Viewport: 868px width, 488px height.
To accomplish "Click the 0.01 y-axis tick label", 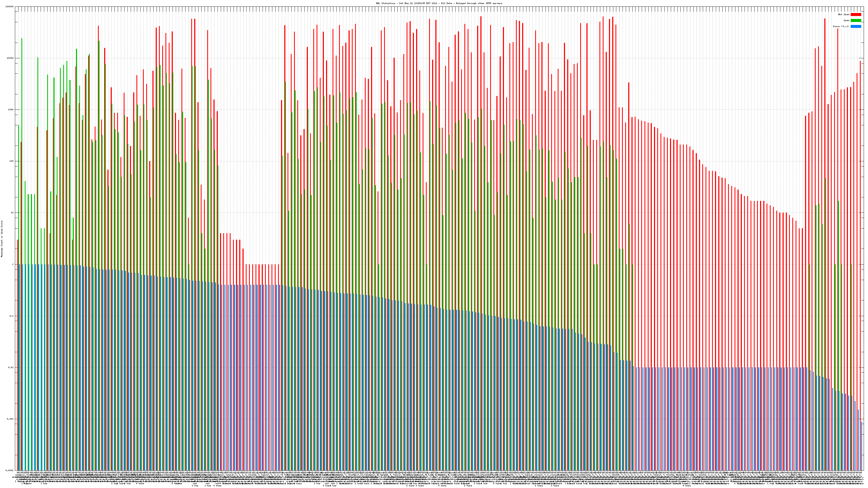I will tap(11, 367).
